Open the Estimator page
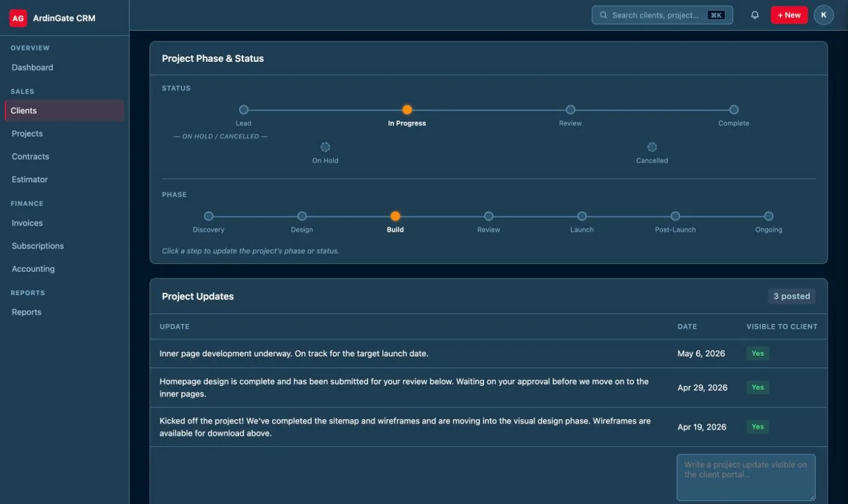 [65, 179]
